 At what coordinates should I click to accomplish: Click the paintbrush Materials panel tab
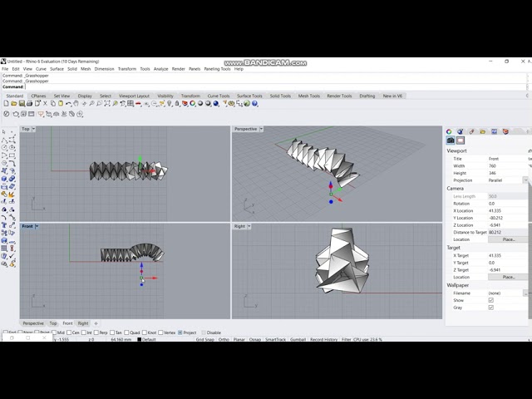pos(471,131)
